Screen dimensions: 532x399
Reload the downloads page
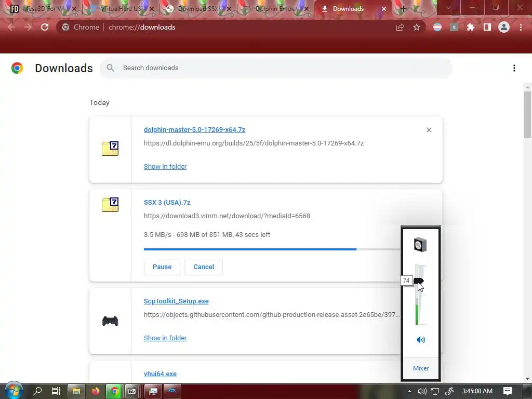pyautogui.click(x=45, y=27)
